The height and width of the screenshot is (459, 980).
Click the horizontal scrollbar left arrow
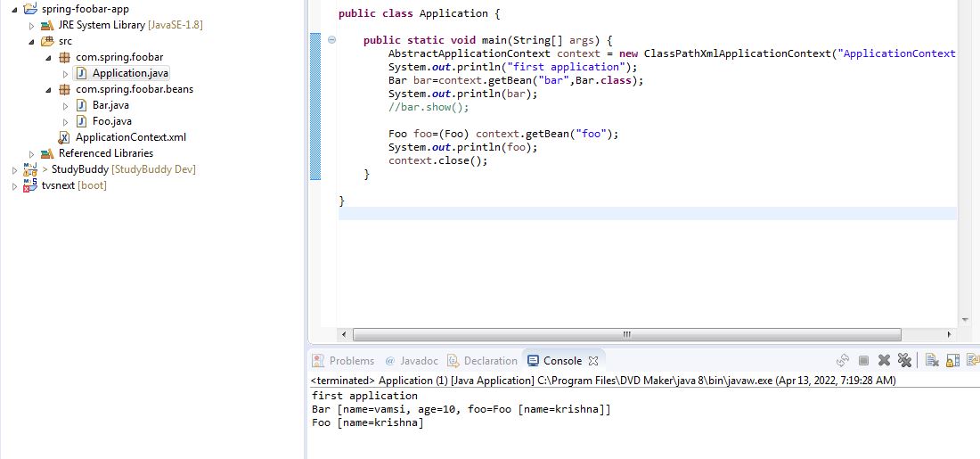[344, 335]
